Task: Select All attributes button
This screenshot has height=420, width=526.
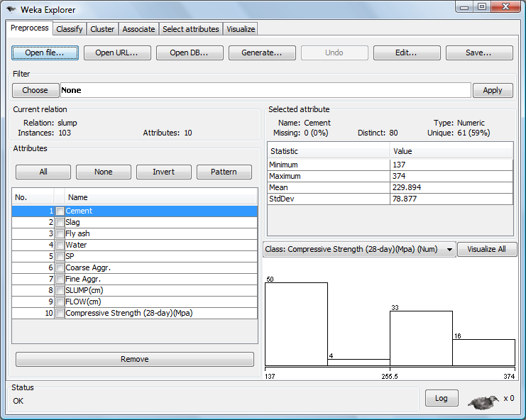Action: click(x=43, y=172)
